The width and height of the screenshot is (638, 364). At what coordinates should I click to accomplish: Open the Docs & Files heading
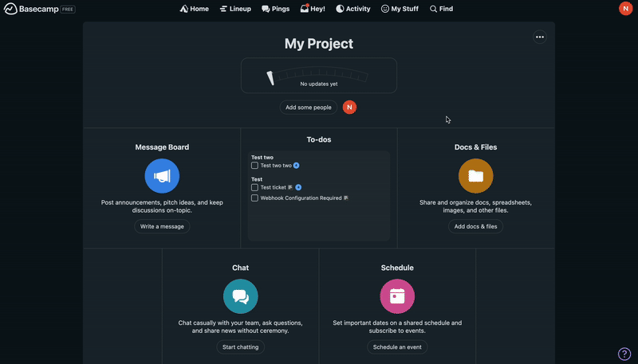pos(475,147)
